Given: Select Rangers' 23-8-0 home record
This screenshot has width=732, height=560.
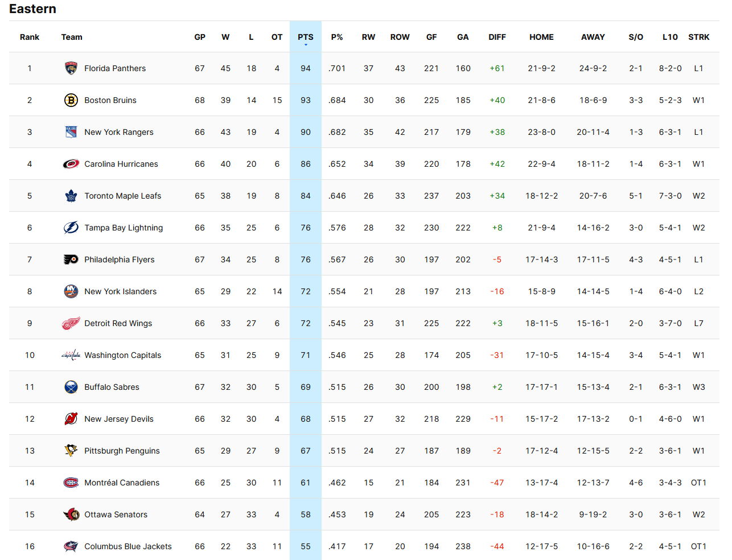Looking at the screenshot, I should coord(541,132).
